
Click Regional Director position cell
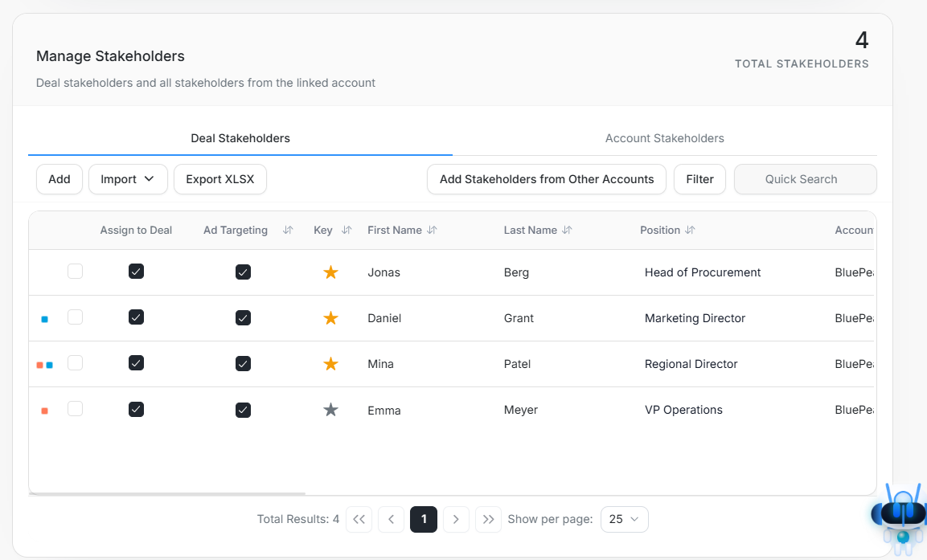[x=691, y=364]
